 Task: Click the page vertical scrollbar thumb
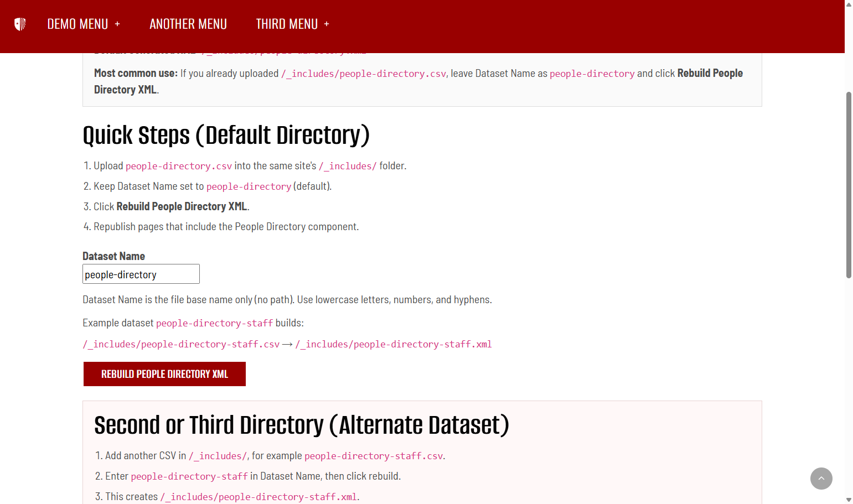[849, 185]
